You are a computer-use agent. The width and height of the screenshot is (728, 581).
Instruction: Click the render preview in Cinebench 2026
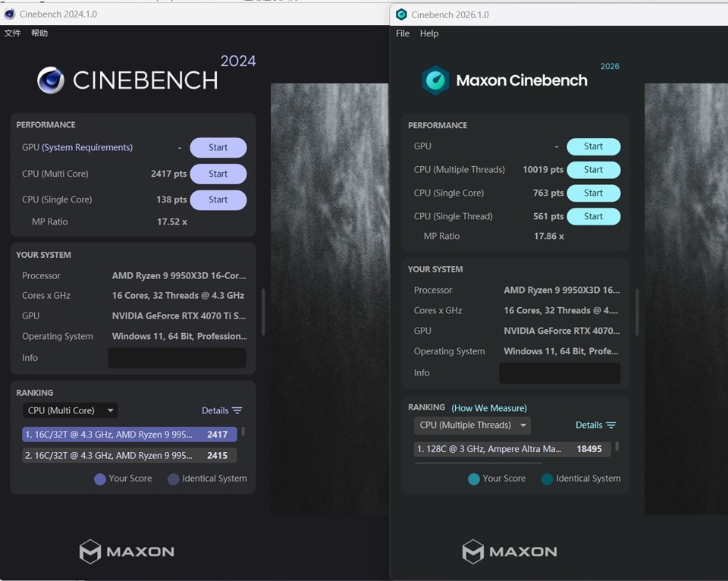point(686,299)
